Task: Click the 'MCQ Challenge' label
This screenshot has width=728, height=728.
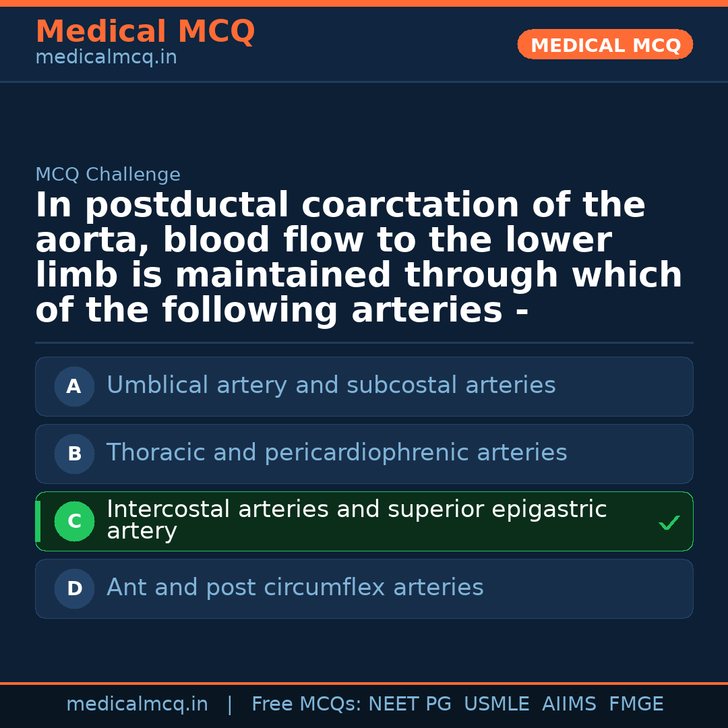Action: tap(108, 175)
